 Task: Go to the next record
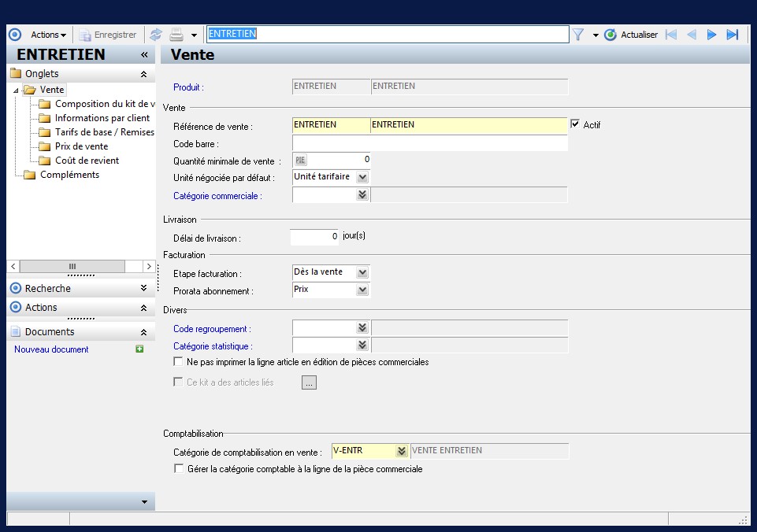711,35
